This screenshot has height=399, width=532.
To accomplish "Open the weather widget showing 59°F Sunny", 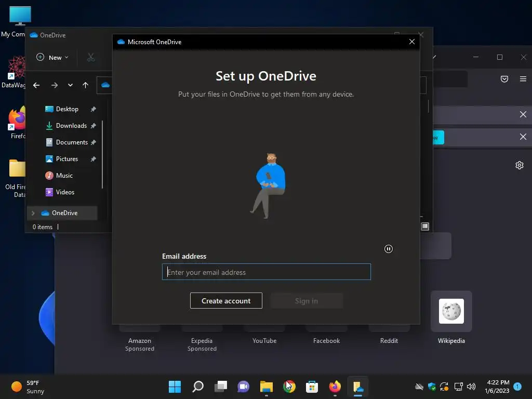I will click(28, 387).
